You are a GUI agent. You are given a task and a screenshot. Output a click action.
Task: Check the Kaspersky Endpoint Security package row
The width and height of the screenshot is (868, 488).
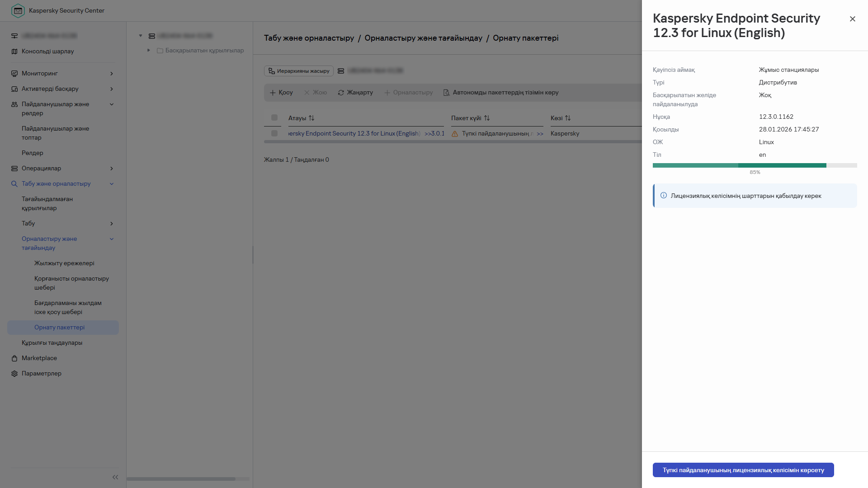(274, 133)
